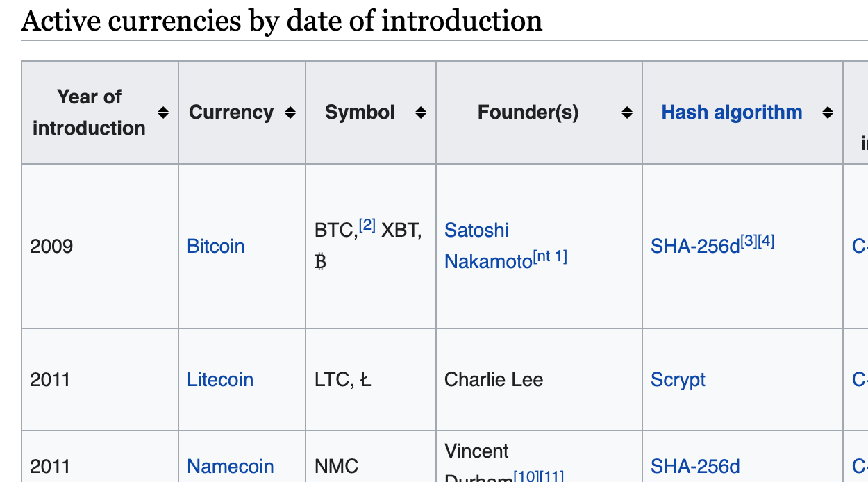Click sort arrows next to Hash algorithm
Viewport: 868px width, 482px height.
coord(827,113)
